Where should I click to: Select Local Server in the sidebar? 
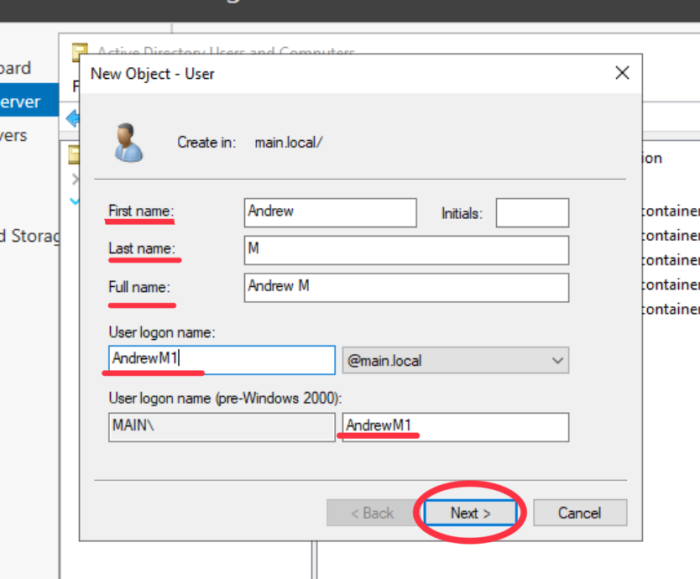tap(20, 102)
